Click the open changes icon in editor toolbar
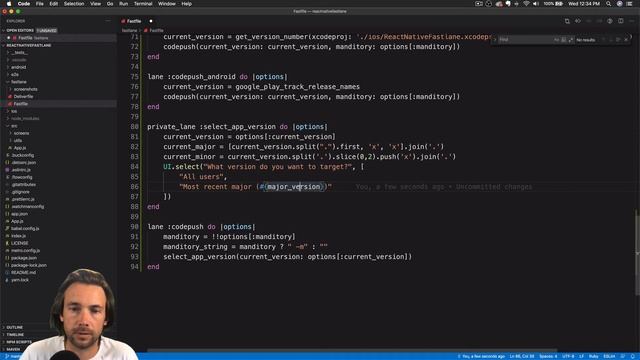Image resolution: width=640 pixels, height=360 pixels. point(567,21)
